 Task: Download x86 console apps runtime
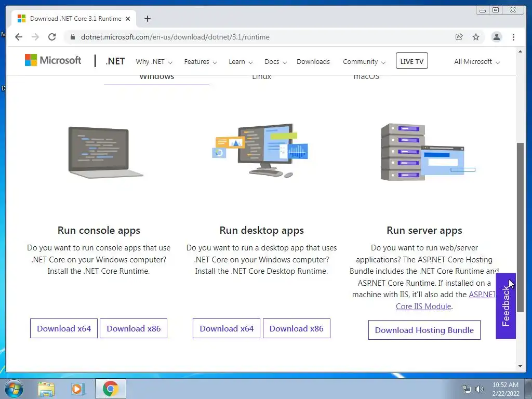tap(134, 328)
